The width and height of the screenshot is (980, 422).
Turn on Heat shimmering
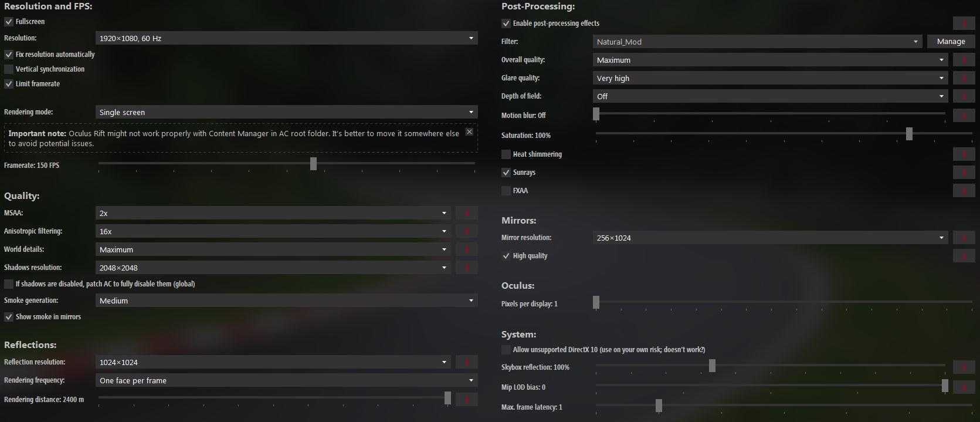click(x=506, y=154)
